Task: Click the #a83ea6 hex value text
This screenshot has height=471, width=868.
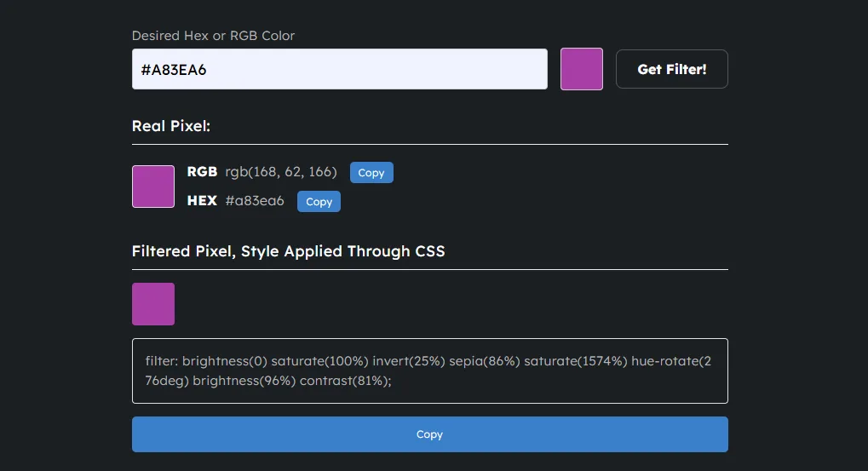Action: 255,201
